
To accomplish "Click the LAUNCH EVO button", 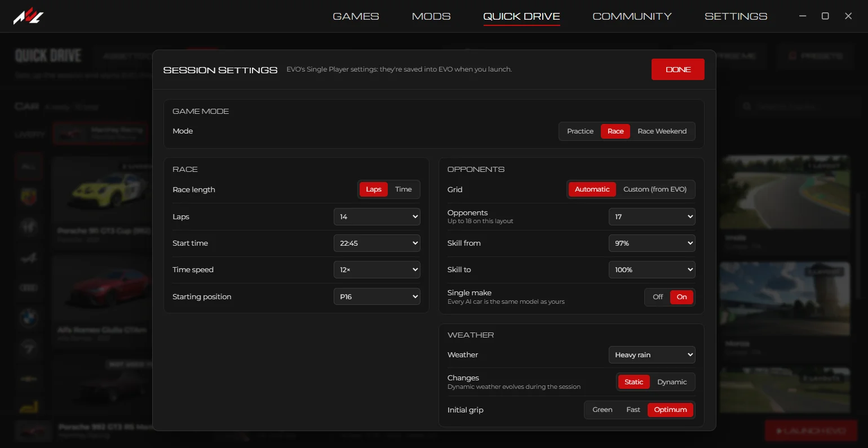I will (810, 431).
